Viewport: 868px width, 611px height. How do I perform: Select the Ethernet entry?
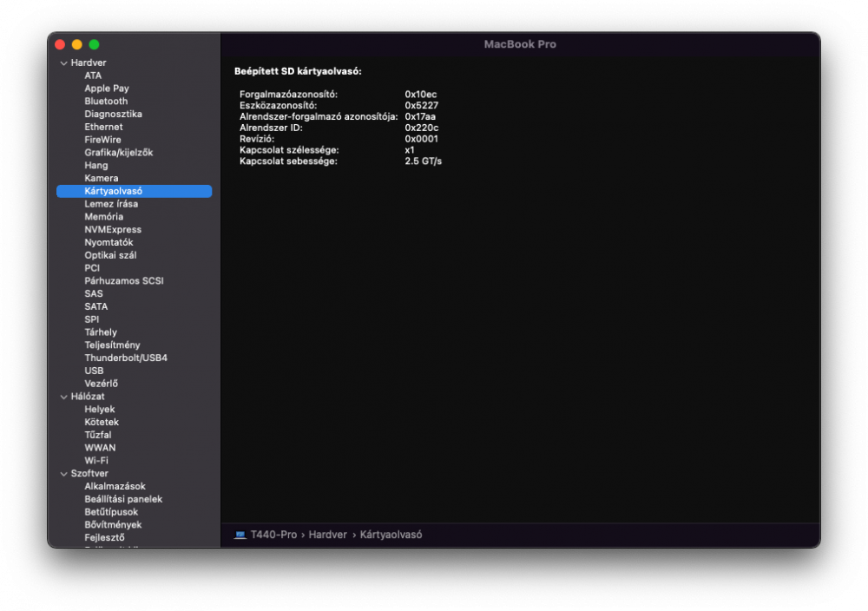click(103, 127)
